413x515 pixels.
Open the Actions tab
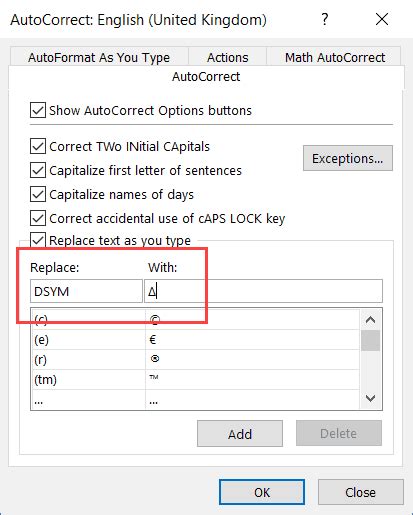point(228,57)
